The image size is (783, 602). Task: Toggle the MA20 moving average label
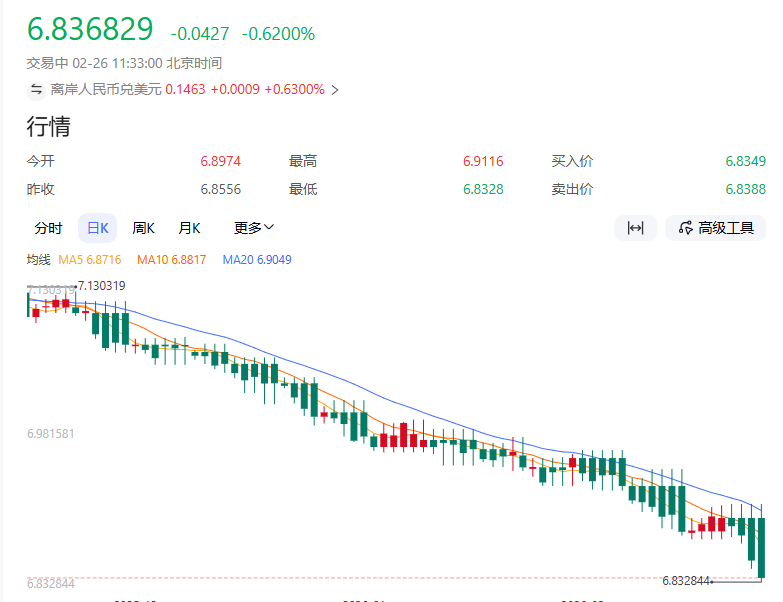pyautogui.click(x=257, y=260)
